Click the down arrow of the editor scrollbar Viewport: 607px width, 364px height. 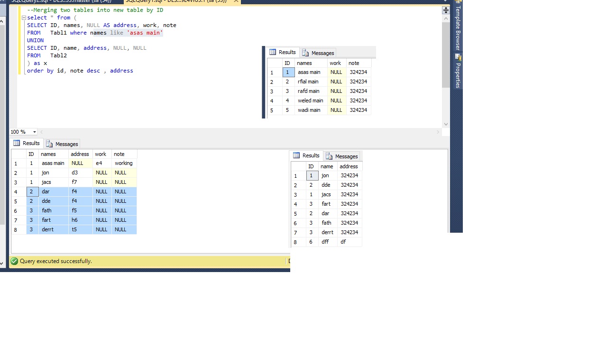click(x=445, y=124)
